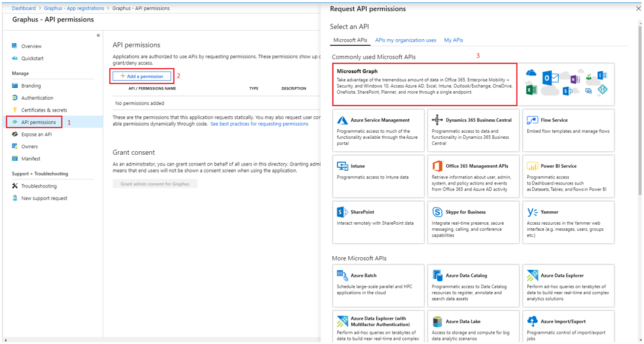Collapse the left sidebar with the chevron

click(x=98, y=36)
